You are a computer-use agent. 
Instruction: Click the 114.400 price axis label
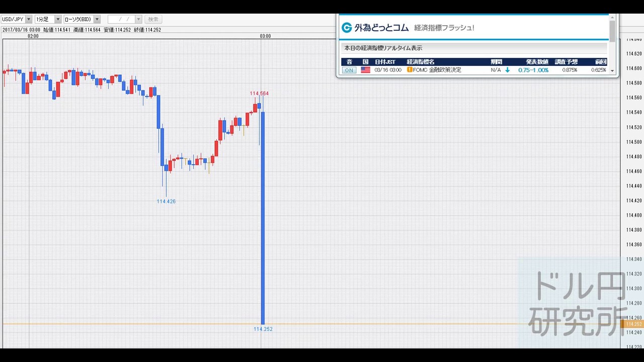(x=634, y=215)
